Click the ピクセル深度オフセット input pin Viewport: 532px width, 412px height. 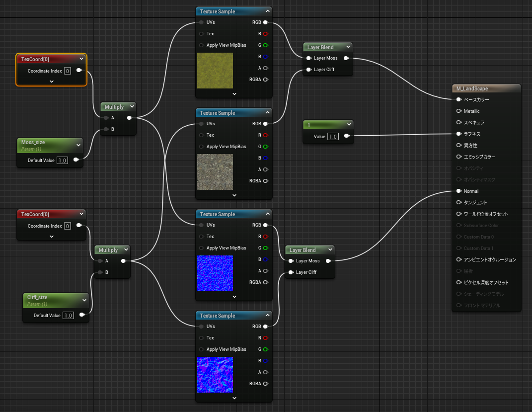click(458, 283)
